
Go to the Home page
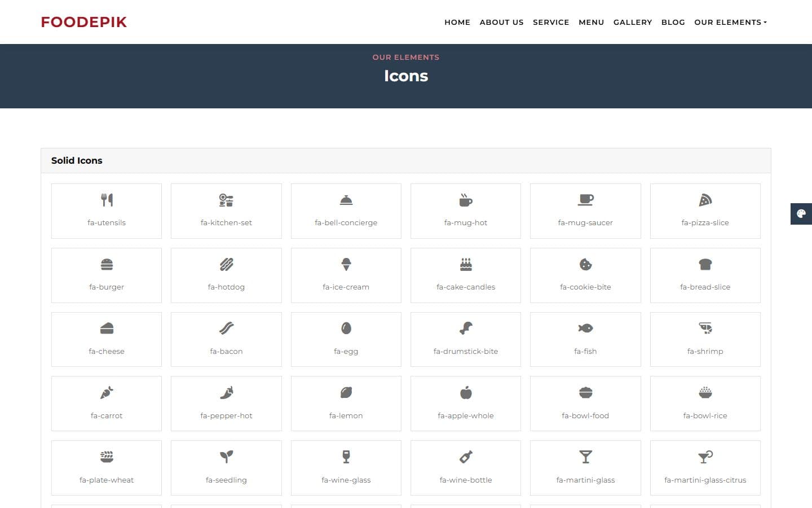pyautogui.click(x=457, y=23)
